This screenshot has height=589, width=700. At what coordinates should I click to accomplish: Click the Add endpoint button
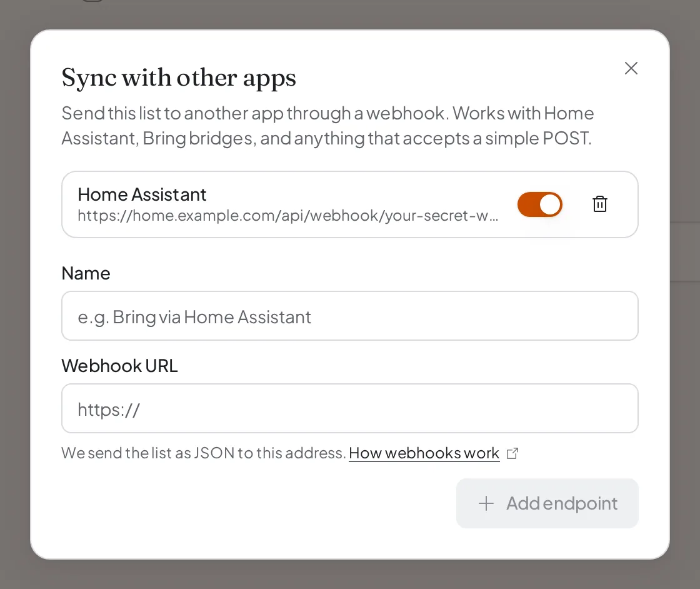[547, 503]
